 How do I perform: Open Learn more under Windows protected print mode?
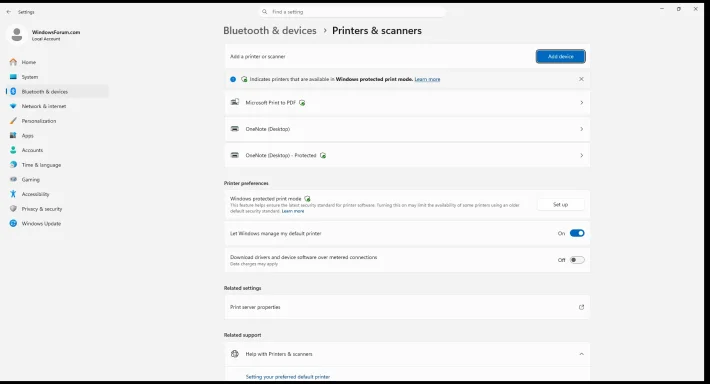point(293,211)
